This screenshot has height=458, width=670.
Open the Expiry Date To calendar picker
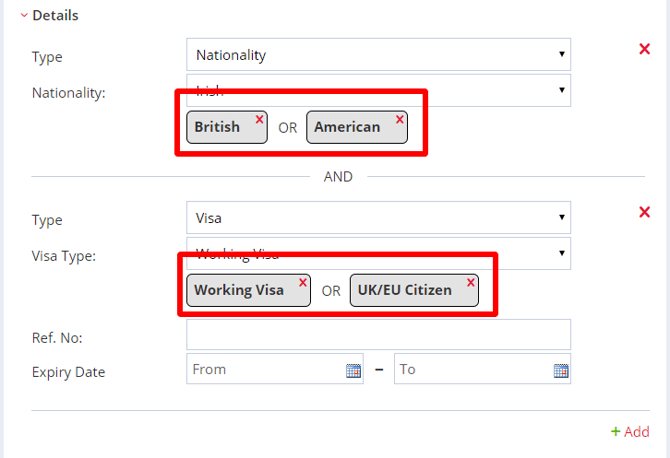pyautogui.click(x=561, y=370)
